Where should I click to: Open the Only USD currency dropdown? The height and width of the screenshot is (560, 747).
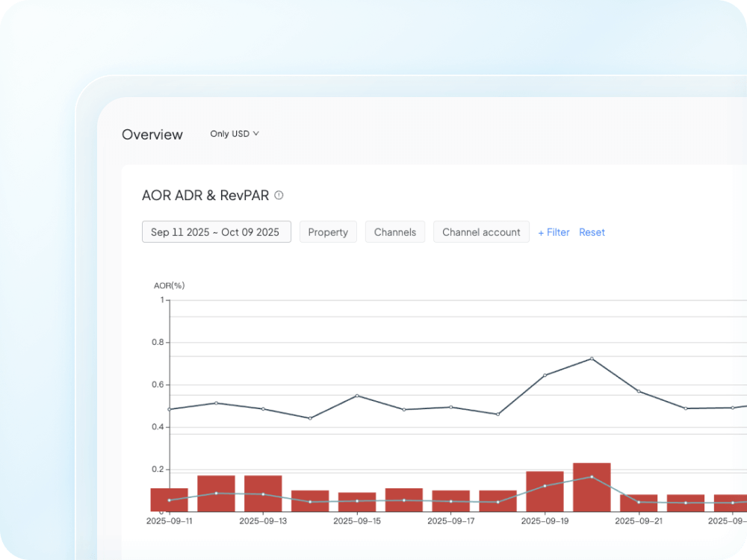coord(234,134)
